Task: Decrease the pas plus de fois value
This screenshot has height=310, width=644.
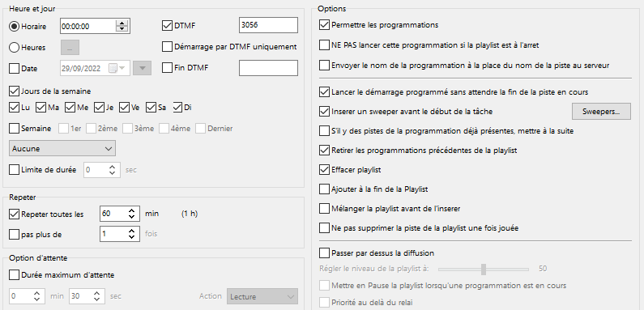Action: (x=131, y=236)
